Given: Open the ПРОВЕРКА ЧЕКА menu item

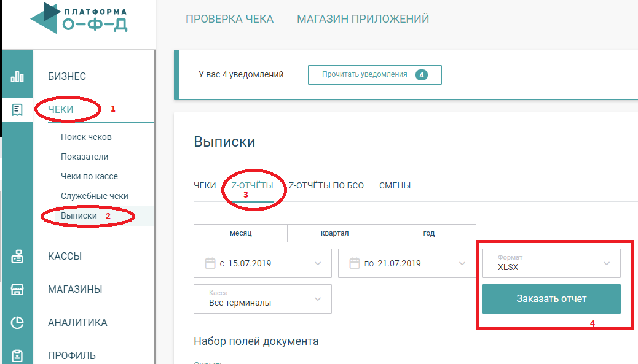Looking at the screenshot, I should (229, 19).
